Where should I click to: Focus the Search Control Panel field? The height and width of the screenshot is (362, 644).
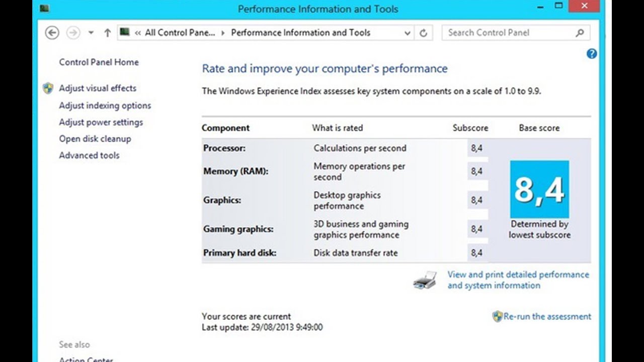[508, 33]
